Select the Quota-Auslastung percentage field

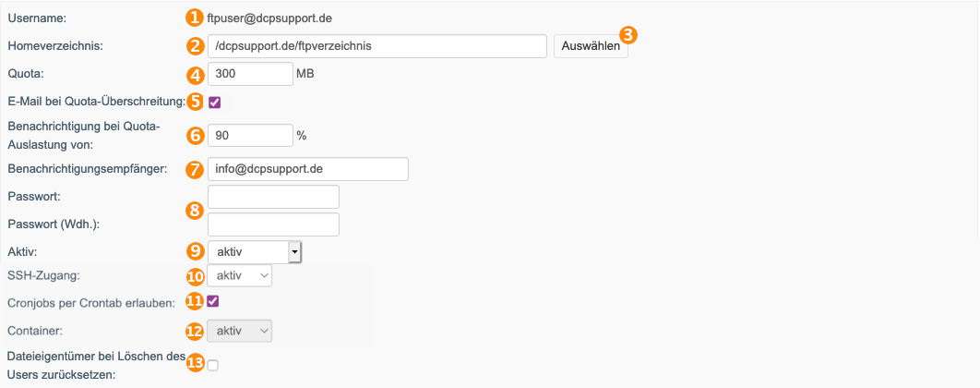pyautogui.click(x=250, y=136)
